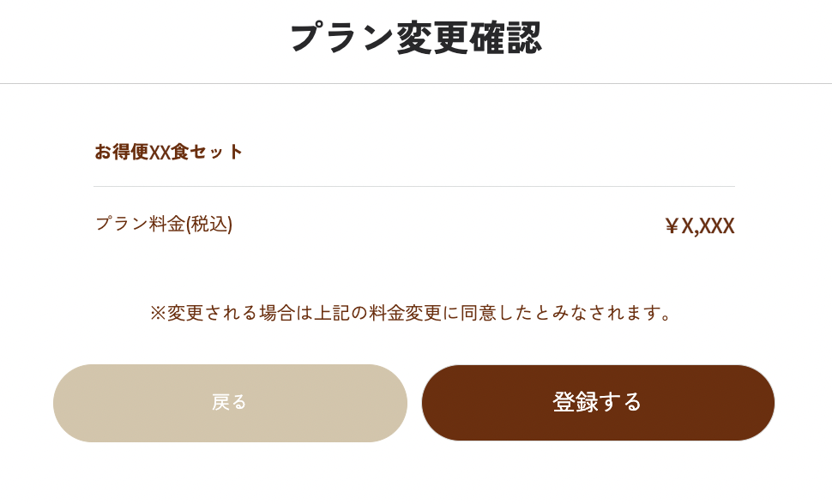832x504 pixels.
Task: Click the 登録する button
Action: coord(598,403)
